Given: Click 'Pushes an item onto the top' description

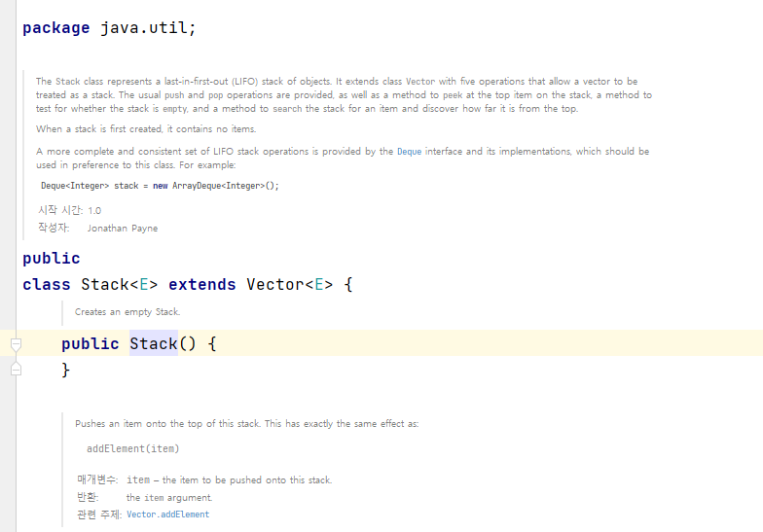Looking at the screenshot, I should tap(247, 424).
